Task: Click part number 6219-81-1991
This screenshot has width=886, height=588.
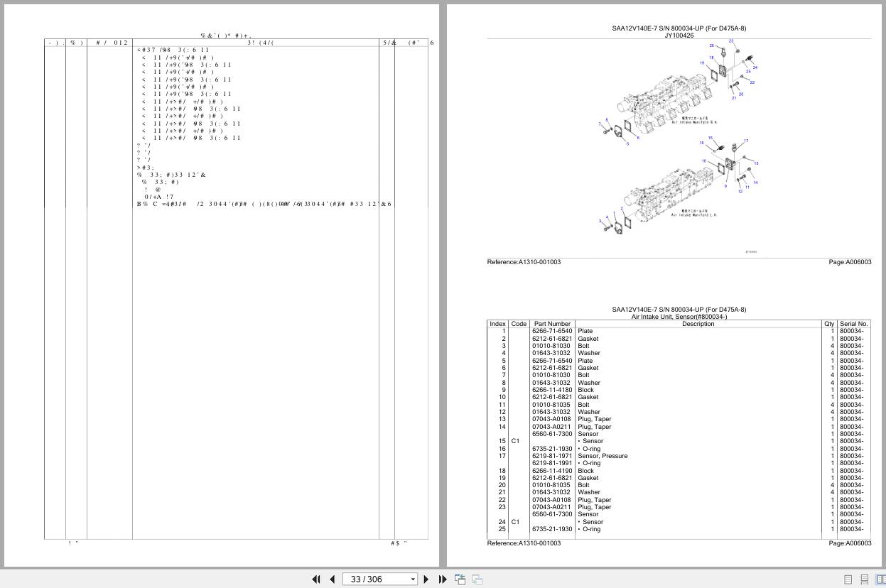Action: point(552,463)
